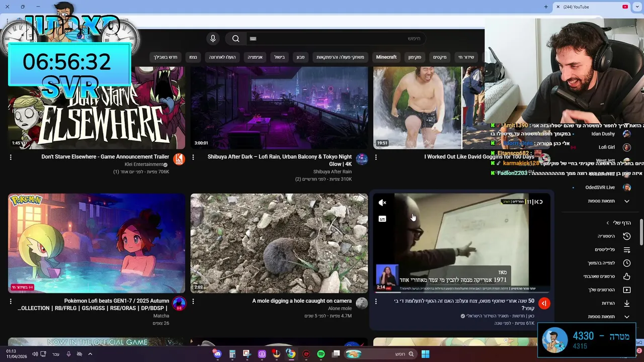Open הורדות downloads icon in sidebar

[x=626, y=303]
